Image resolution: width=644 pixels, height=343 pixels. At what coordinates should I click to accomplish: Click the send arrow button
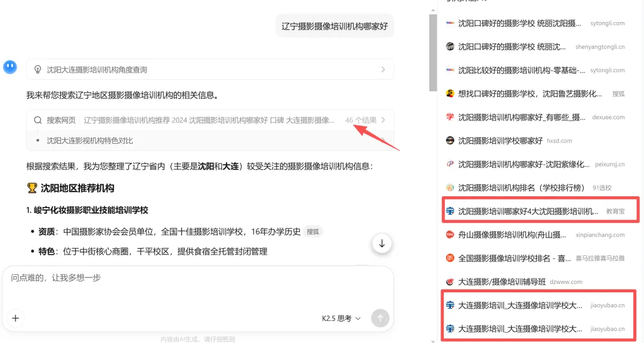pyautogui.click(x=380, y=319)
